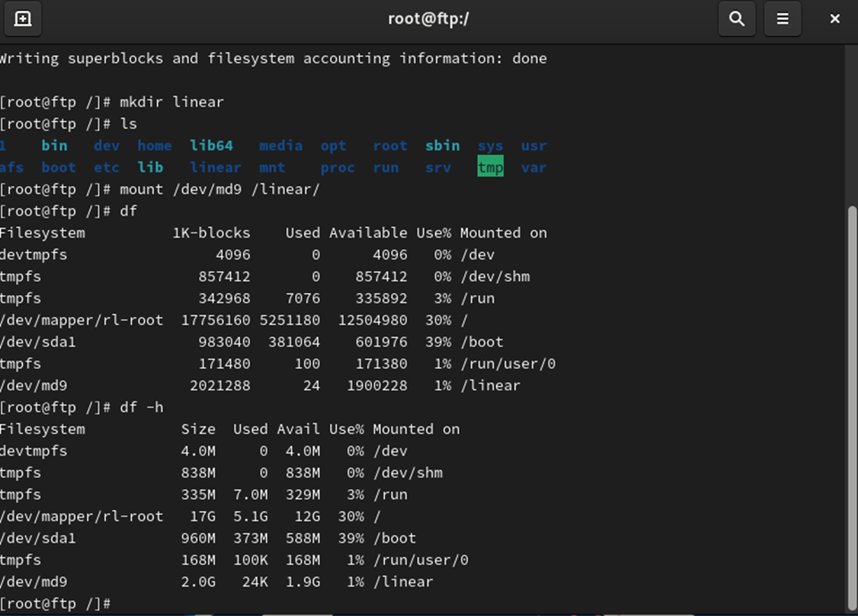Click the vertical scrollbar thumb
858x616 pixels.
point(852,408)
